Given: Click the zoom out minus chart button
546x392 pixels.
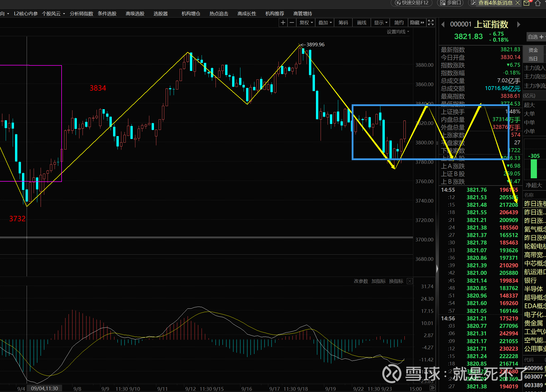Looking at the screenshot, I should pos(292,23).
